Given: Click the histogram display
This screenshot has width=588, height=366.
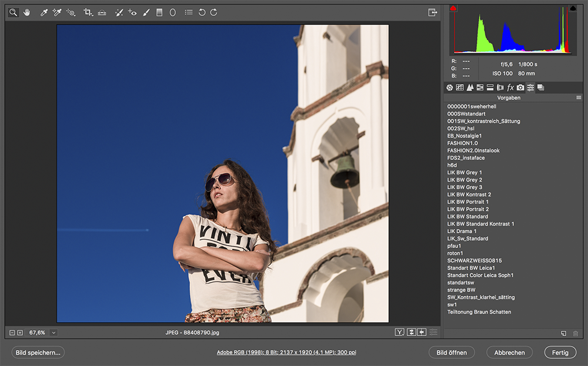Looking at the screenshot, I should click(x=513, y=29).
